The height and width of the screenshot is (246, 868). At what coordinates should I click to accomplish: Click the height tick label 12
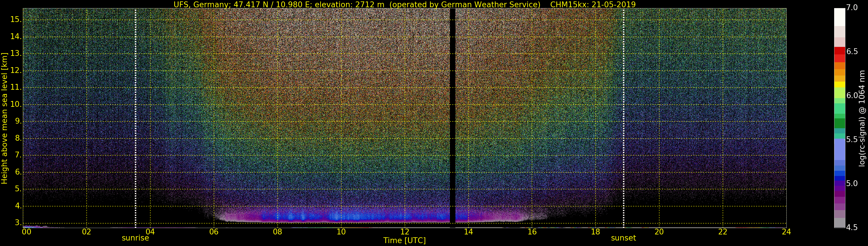[x=16, y=71]
